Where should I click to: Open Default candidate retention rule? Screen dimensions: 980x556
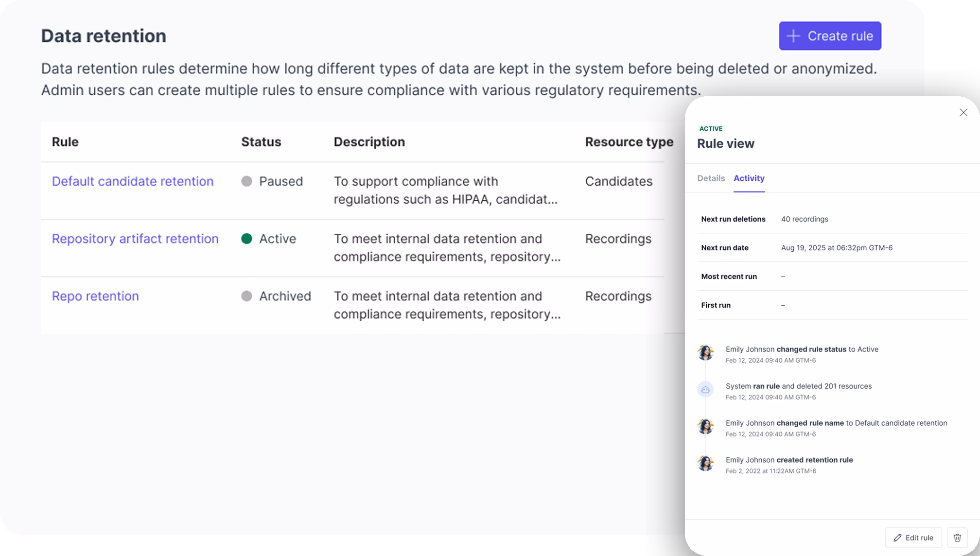click(133, 181)
